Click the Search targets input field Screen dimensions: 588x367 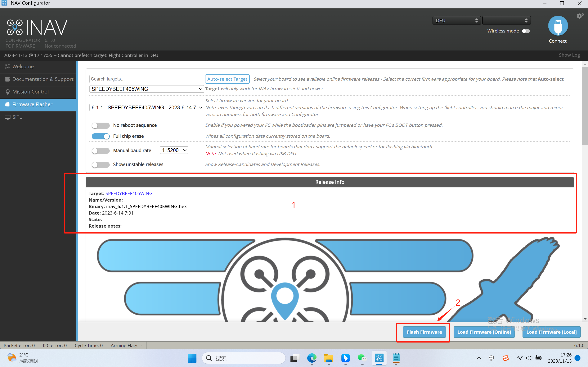[x=146, y=79]
